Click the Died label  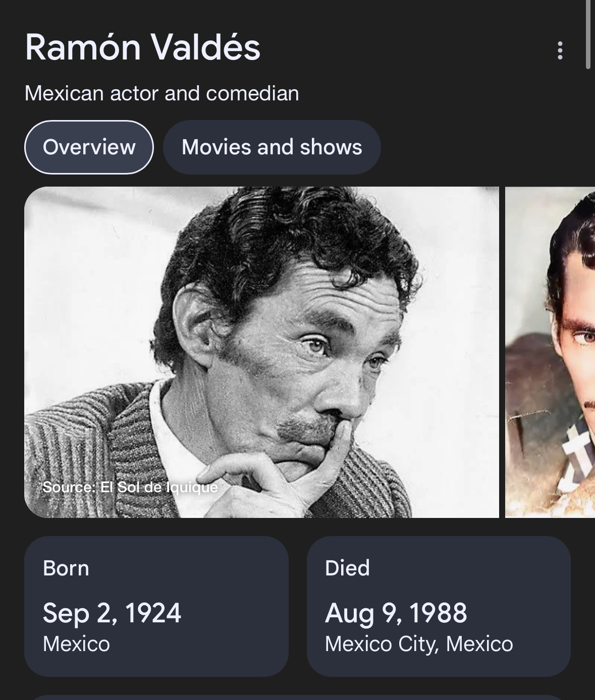(347, 568)
